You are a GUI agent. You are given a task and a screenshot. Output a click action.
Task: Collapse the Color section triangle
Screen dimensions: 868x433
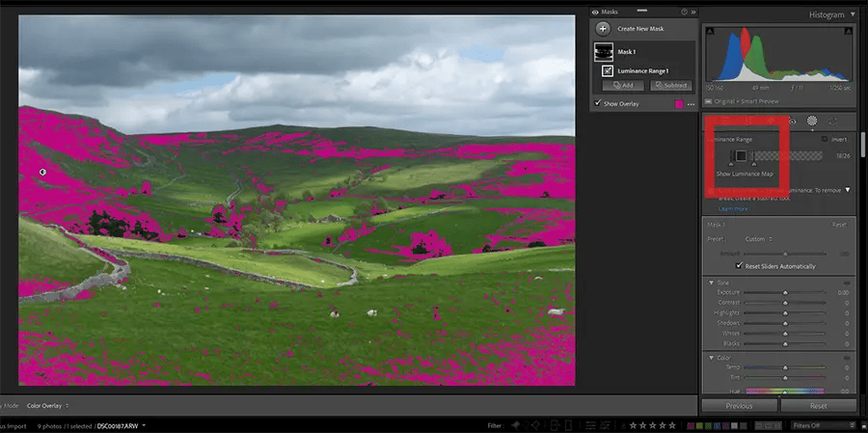click(712, 358)
